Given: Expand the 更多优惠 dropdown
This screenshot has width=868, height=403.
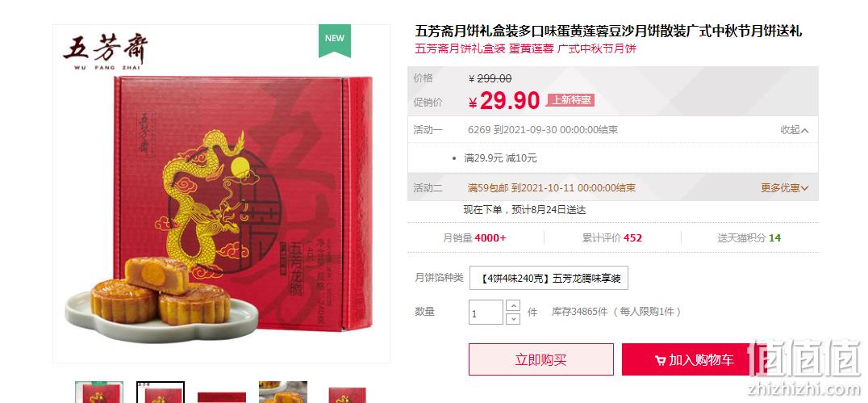Looking at the screenshot, I should (784, 188).
